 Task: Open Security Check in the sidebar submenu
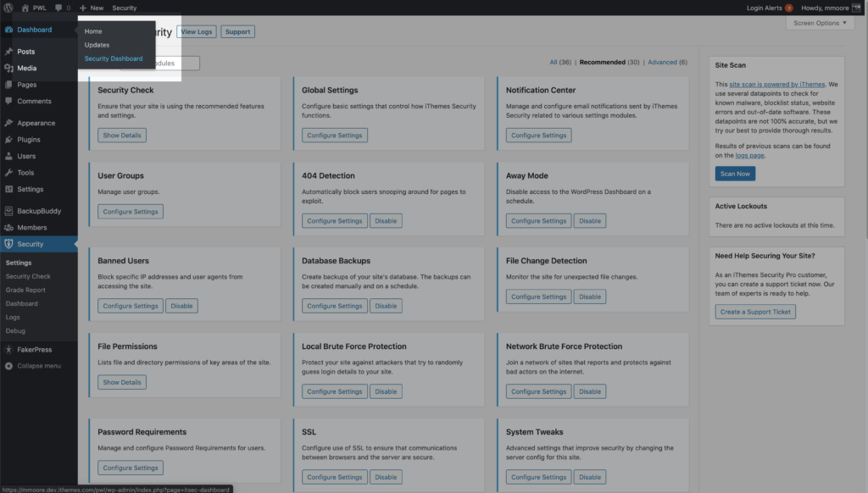(x=28, y=276)
